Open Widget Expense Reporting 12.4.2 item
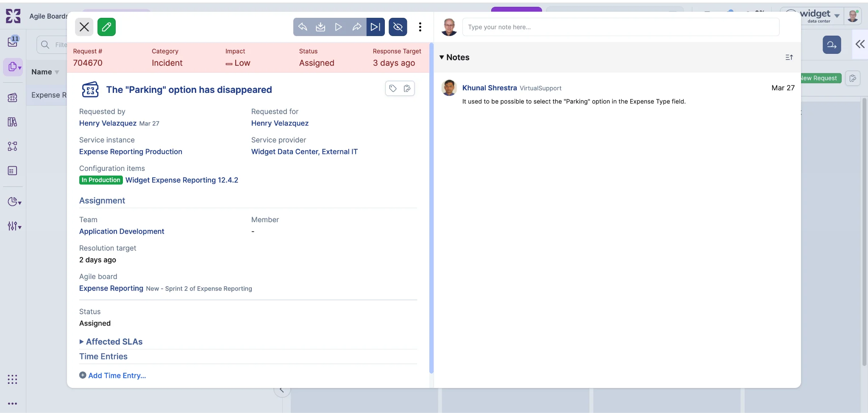Image resolution: width=868 pixels, height=413 pixels. [x=182, y=180]
